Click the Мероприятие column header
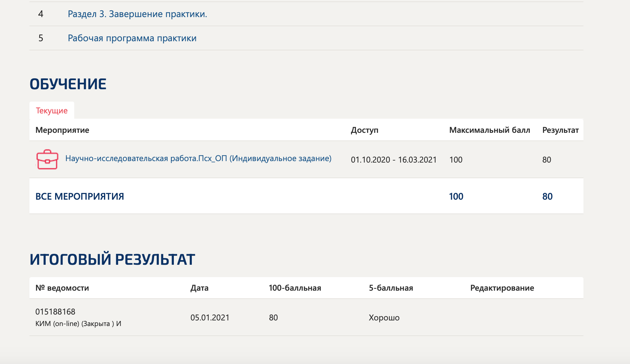Image resolution: width=630 pixels, height=364 pixels. point(62,130)
